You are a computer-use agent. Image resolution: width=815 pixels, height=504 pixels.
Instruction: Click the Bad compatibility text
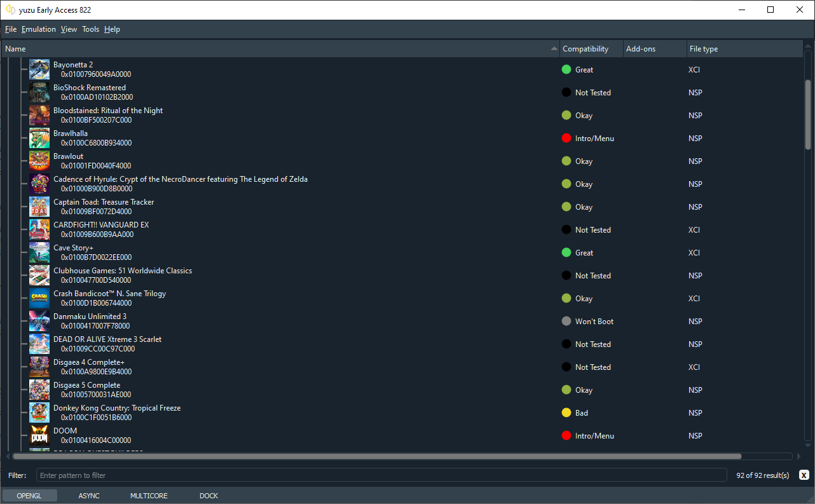click(x=582, y=413)
